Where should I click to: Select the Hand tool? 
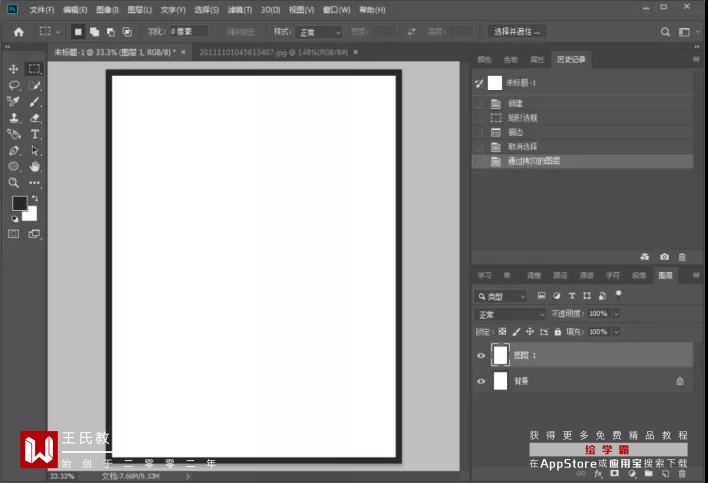tap(34, 167)
